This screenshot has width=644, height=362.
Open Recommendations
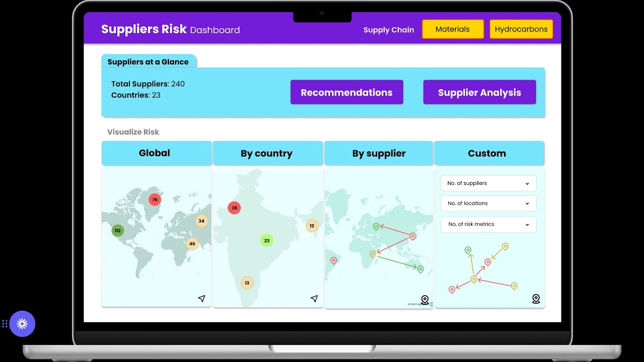tap(347, 92)
